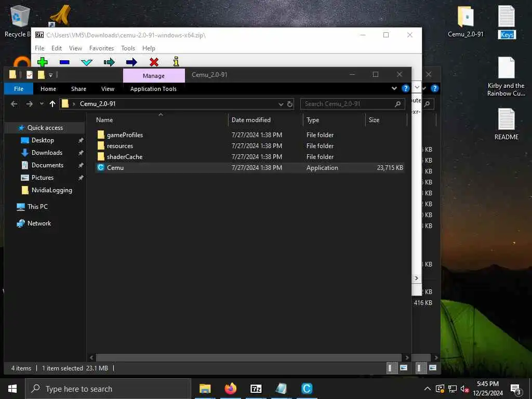The width and height of the screenshot is (532, 399).
Task: Switch to 7-Zip in the taskbar
Action: click(256, 389)
